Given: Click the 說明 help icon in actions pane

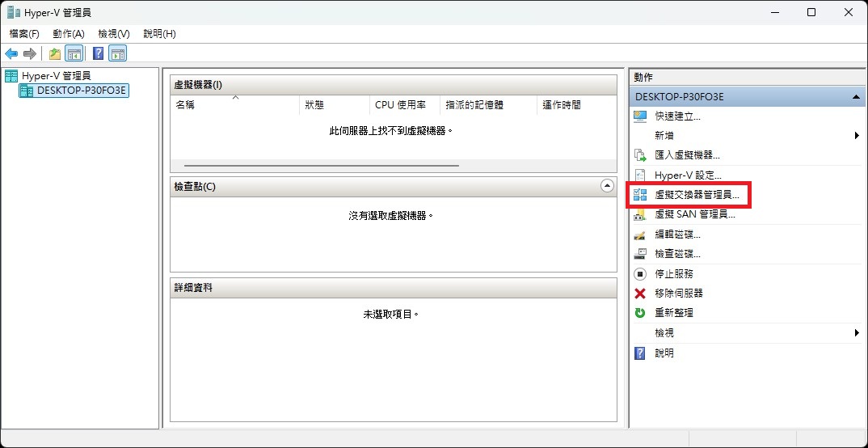Looking at the screenshot, I should (640, 353).
